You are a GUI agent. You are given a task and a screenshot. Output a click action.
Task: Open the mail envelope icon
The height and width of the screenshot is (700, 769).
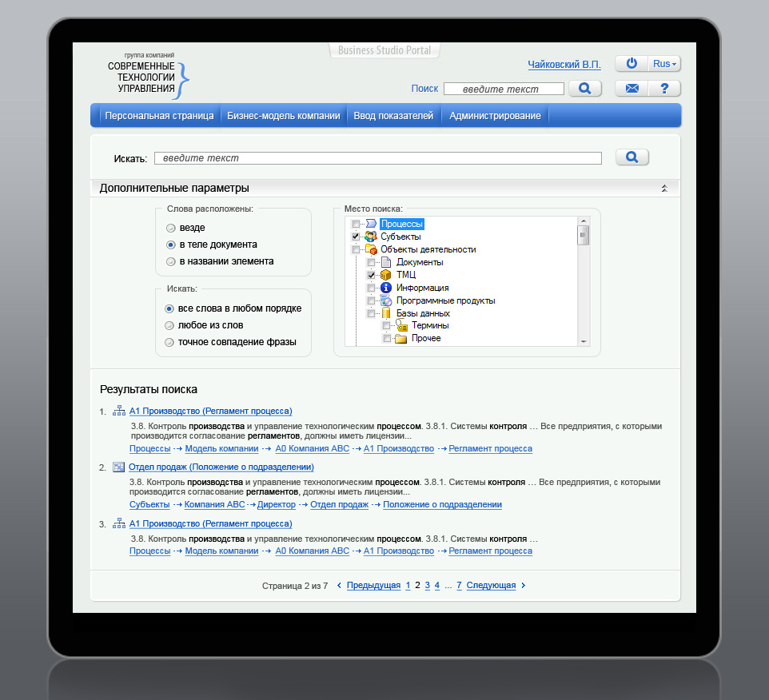pyautogui.click(x=632, y=88)
